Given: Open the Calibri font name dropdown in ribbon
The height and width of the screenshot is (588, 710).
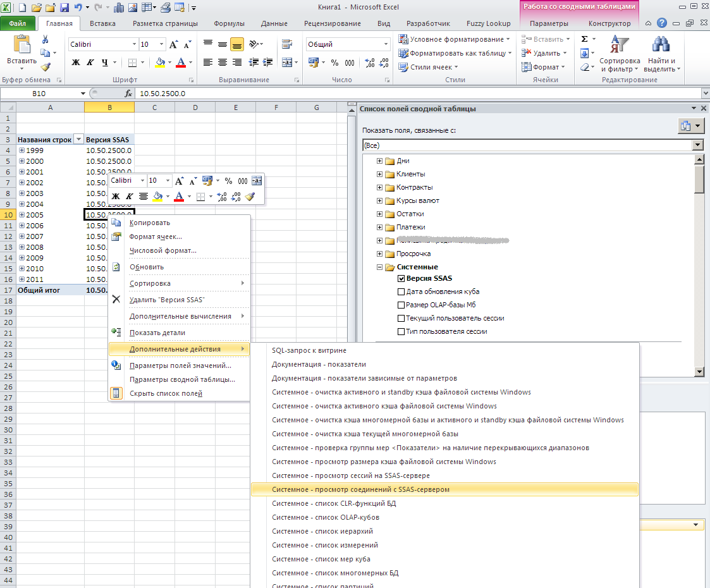Looking at the screenshot, I should click(134, 44).
